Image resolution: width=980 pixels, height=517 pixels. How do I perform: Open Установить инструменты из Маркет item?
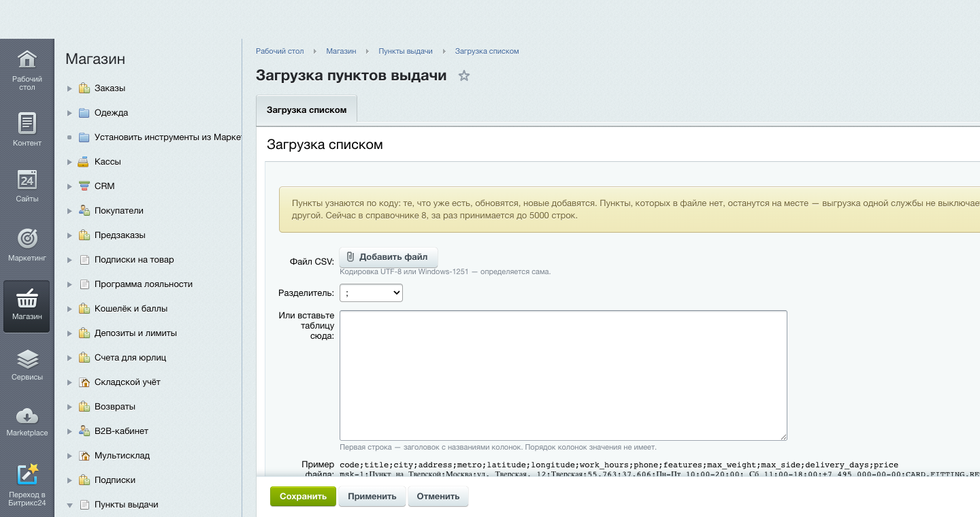click(168, 137)
